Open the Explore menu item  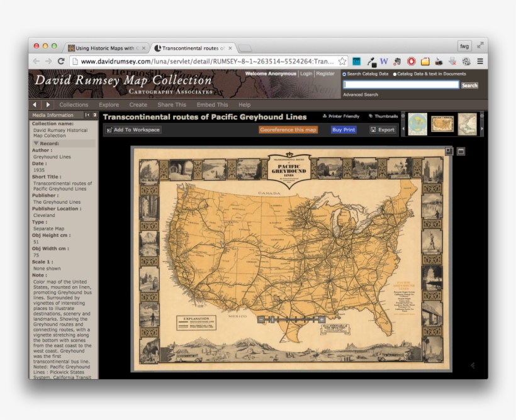[109, 104]
